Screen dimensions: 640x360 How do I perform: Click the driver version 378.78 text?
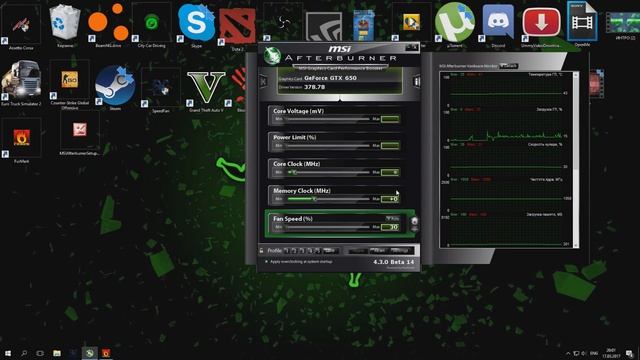click(314, 87)
